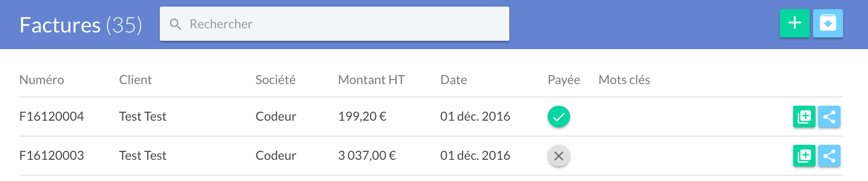Open the archive download icon button
This screenshot has height=181, width=868.
828,23
